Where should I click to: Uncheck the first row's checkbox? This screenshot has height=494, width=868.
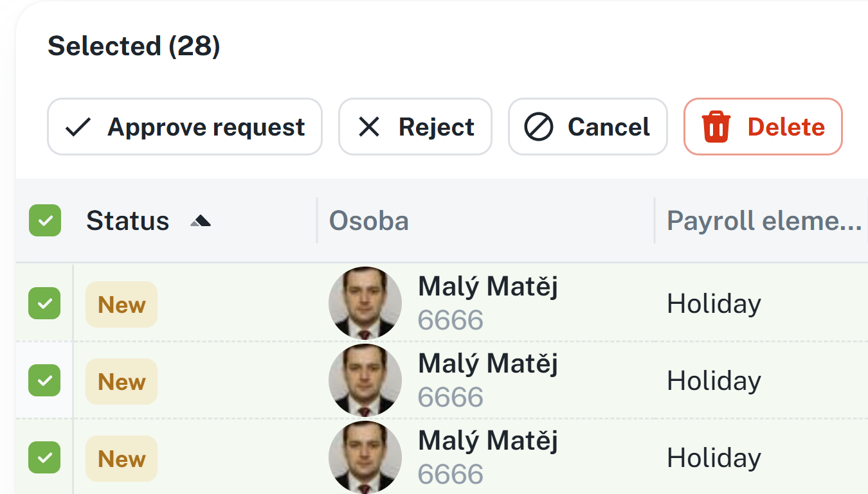pyautogui.click(x=44, y=304)
